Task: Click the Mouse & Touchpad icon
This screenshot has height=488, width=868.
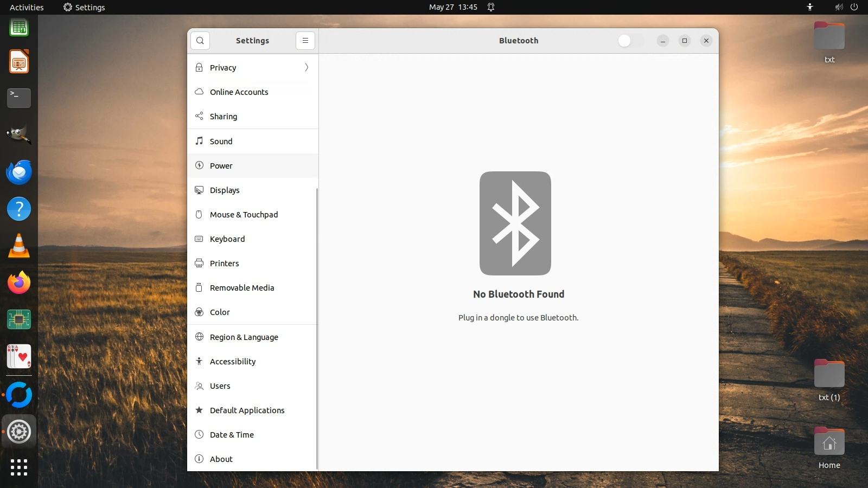Action: point(199,214)
